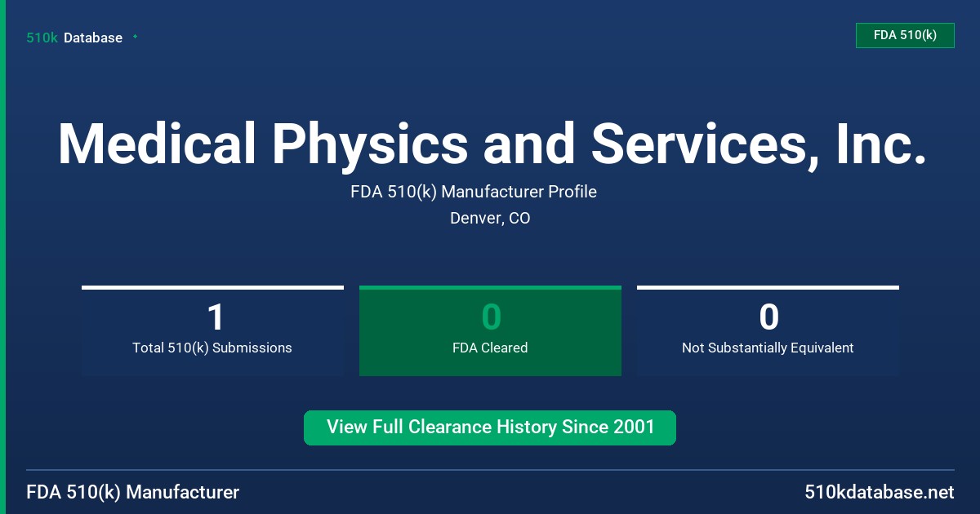Click the Denver, CO location text
980x514 pixels.
coord(490,219)
